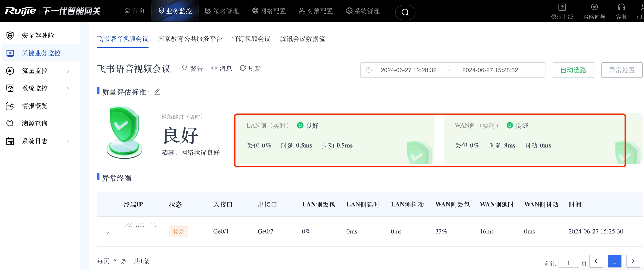Click the 异常处置 button

622,70
